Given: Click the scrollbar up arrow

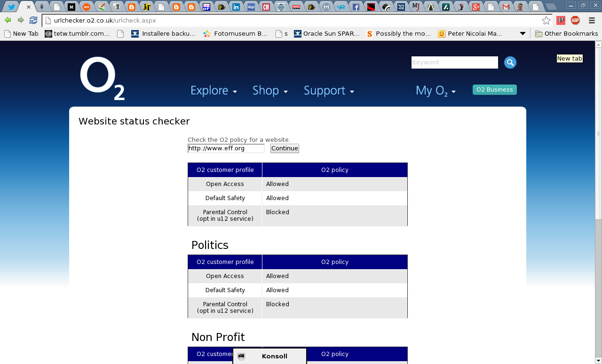Looking at the screenshot, I should [x=598, y=45].
